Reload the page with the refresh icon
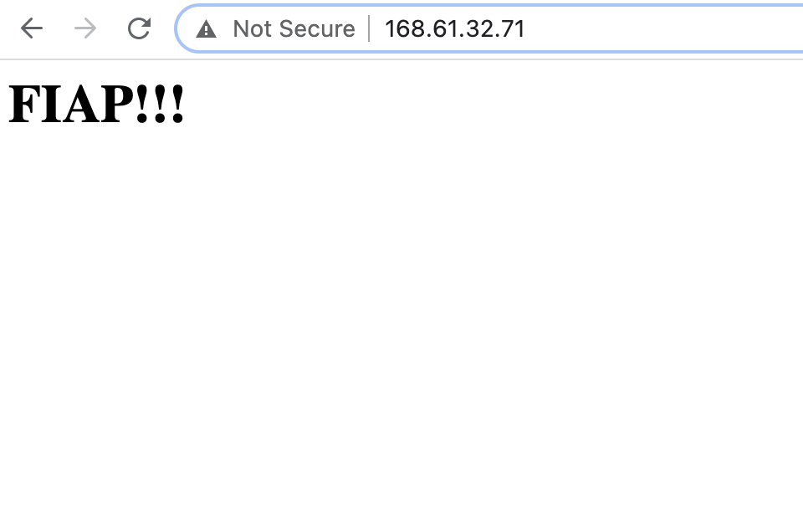 coord(139,28)
